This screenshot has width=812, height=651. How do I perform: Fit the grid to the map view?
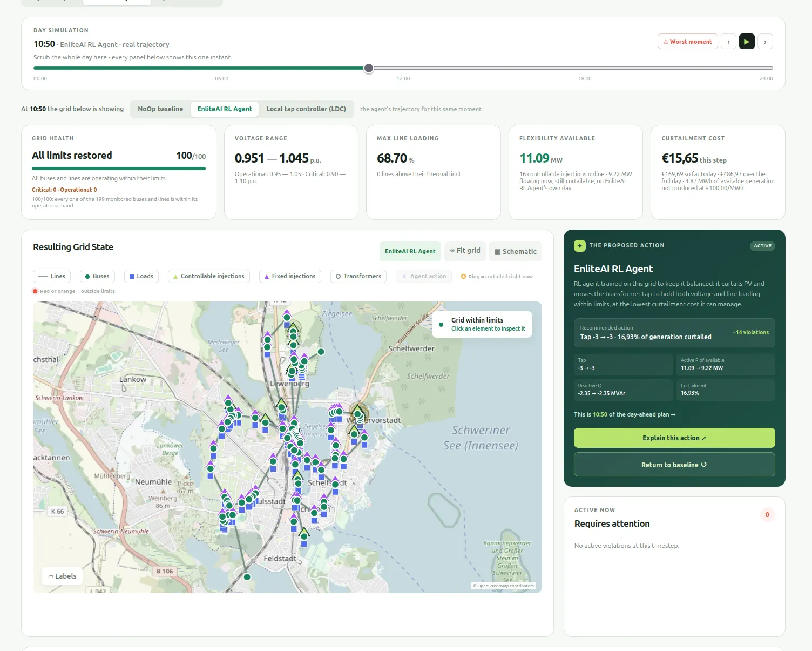(x=465, y=251)
